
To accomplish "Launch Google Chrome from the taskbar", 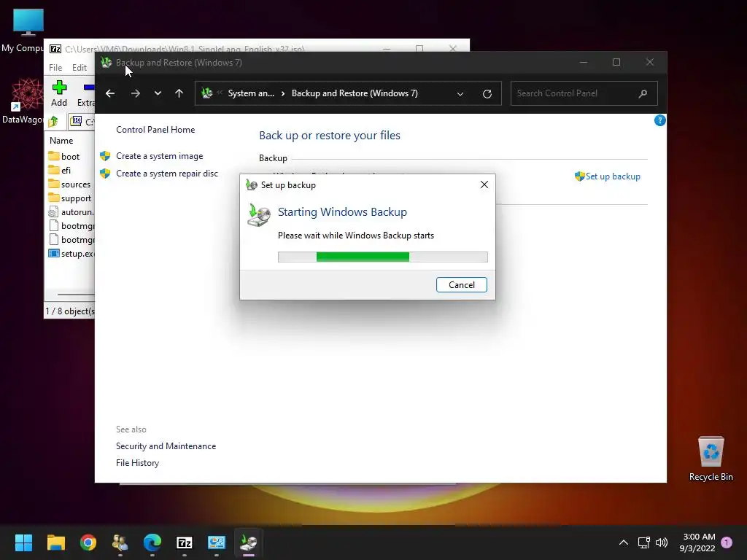I will tap(88, 542).
